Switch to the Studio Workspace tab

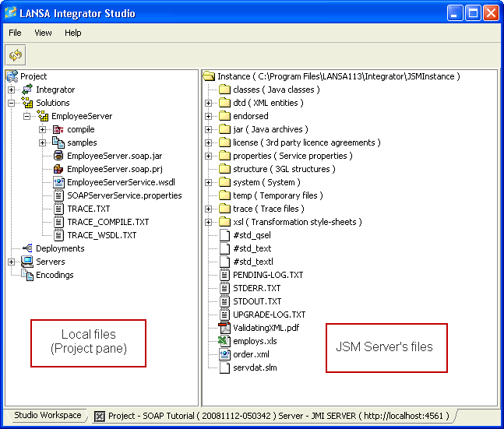click(48, 415)
